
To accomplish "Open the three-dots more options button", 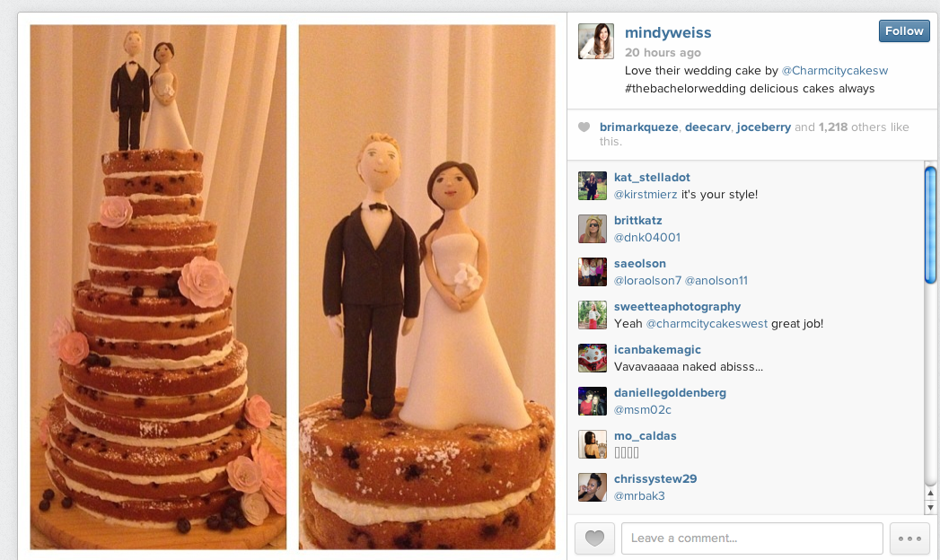I will (x=909, y=538).
